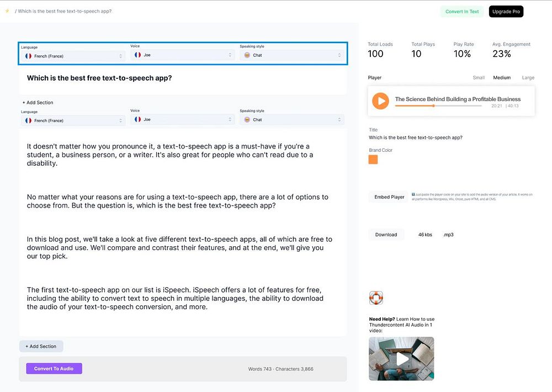The image size is (552, 392).
Task: Select Small player size
Action: tap(479, 78)
